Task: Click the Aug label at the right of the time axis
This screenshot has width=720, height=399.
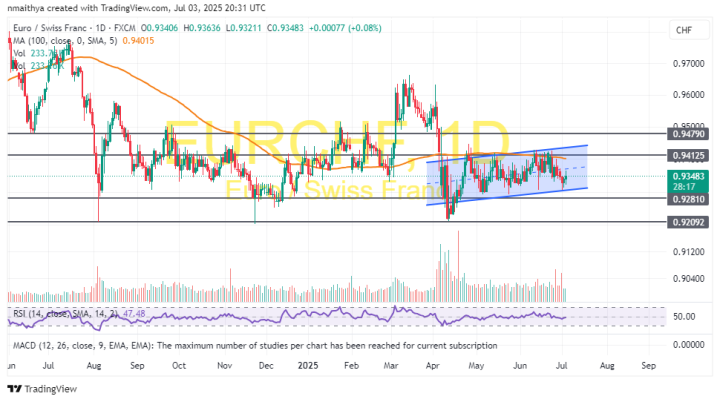Action: coord(607,366)
